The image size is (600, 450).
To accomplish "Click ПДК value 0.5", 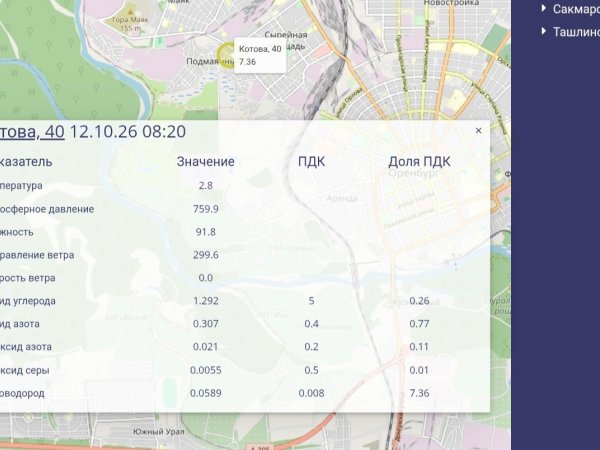I will pos(311,370).
